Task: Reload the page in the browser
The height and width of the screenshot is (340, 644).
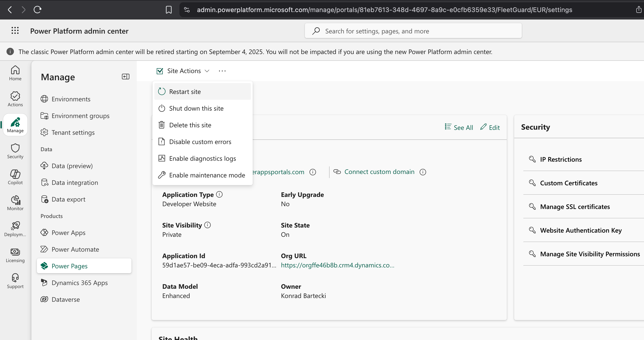Action: pyautogui.click(x=38, y=10)
